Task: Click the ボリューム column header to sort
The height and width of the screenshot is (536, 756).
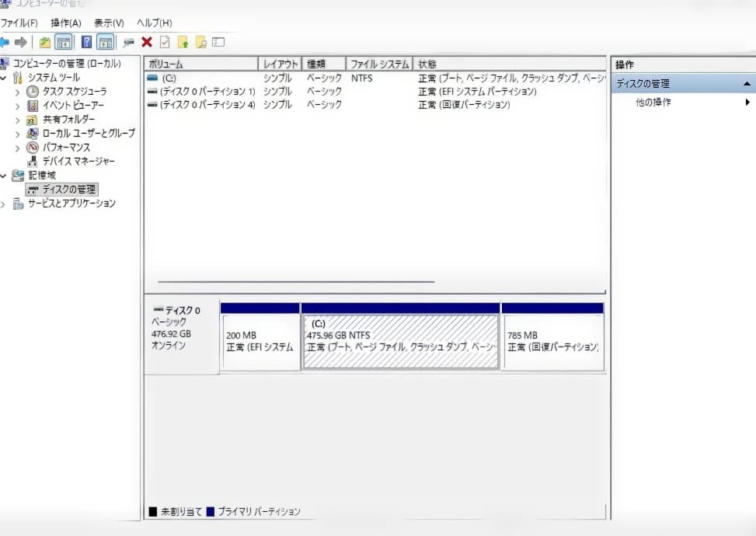Action: pos(200,63)
